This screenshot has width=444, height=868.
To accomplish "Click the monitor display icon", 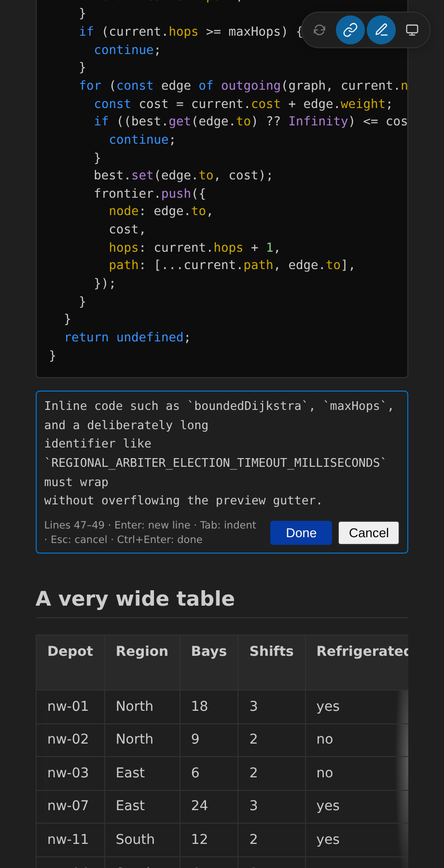I will tap(412, 30).
